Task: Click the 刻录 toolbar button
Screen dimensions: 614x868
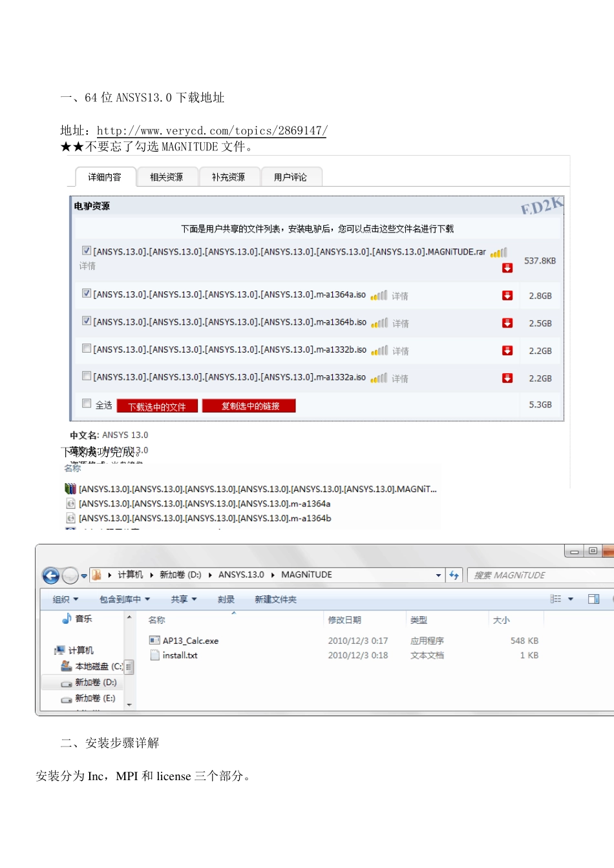Action: pos(226,599)
